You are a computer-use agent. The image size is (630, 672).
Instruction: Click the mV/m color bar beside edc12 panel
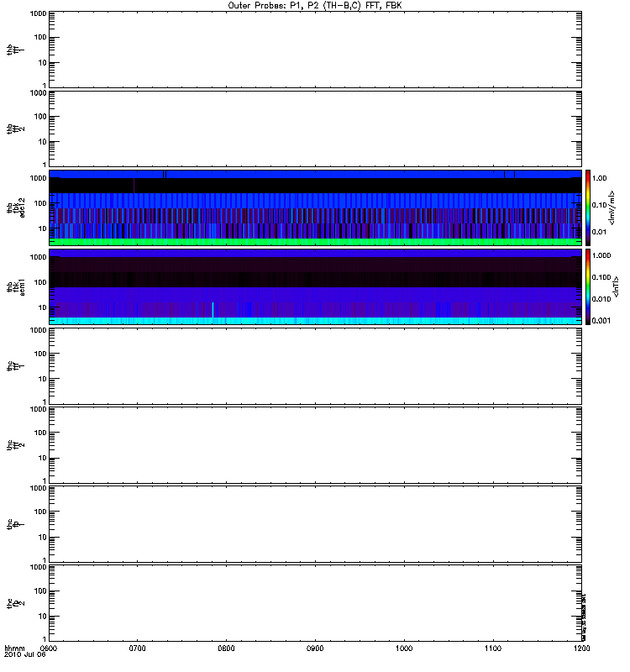588,207
